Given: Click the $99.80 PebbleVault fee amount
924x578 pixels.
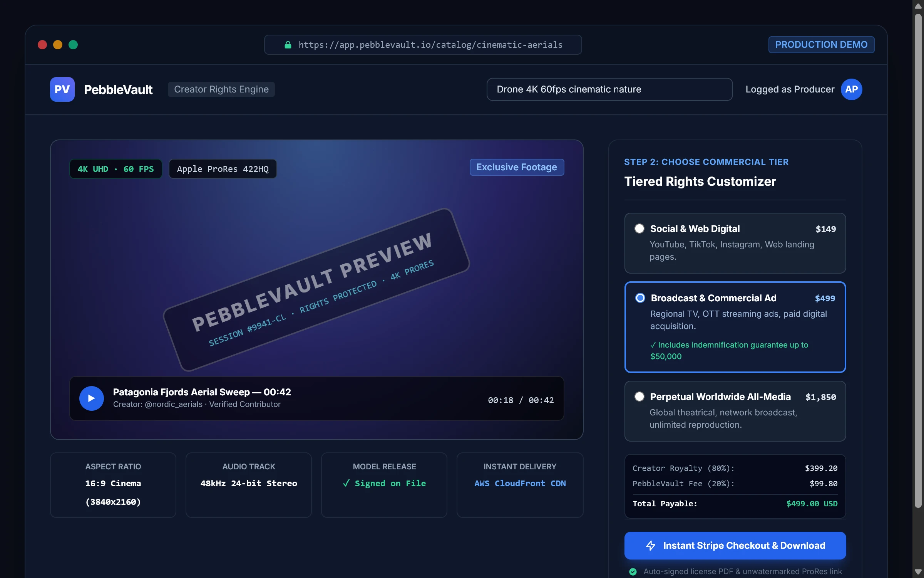Looking at the screenshot, I should click(823, 484).
